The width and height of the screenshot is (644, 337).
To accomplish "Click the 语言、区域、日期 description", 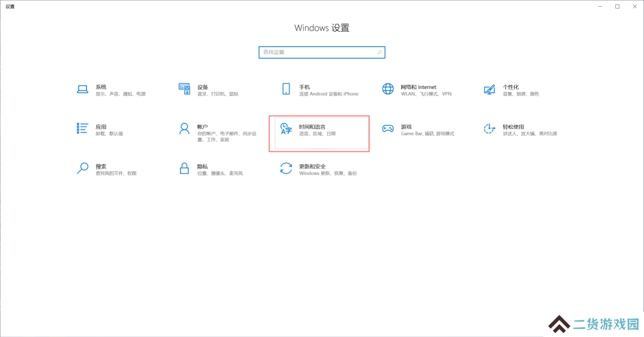I will click(x=317, y=134).
